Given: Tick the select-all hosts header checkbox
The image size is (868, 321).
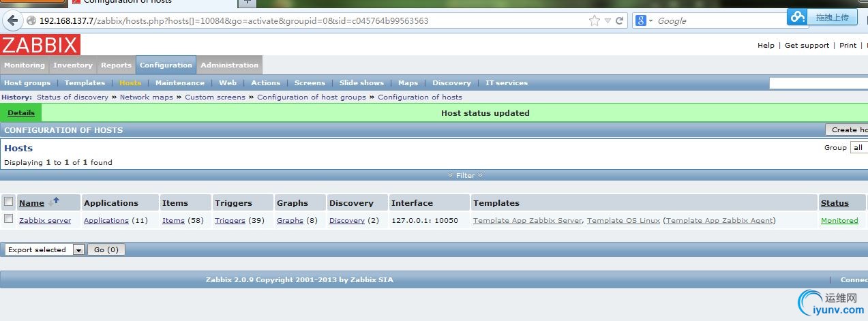Looking at the screenshot, I should tap(8, 202).
